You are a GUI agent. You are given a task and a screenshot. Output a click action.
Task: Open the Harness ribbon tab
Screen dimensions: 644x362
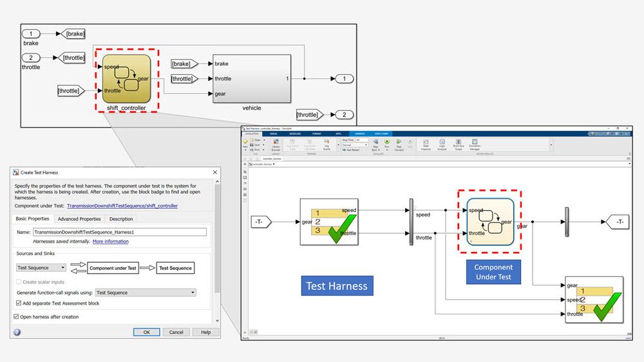click(x=360, y=133)
